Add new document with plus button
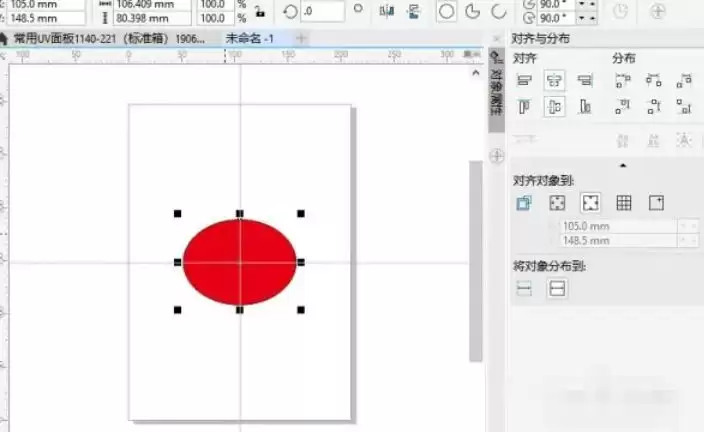 tap(301, 39)
